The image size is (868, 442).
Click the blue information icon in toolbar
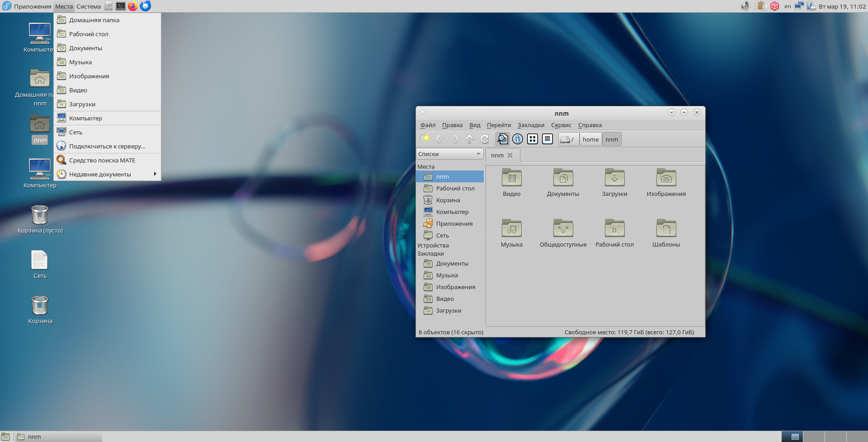click(x=518, y=139)
